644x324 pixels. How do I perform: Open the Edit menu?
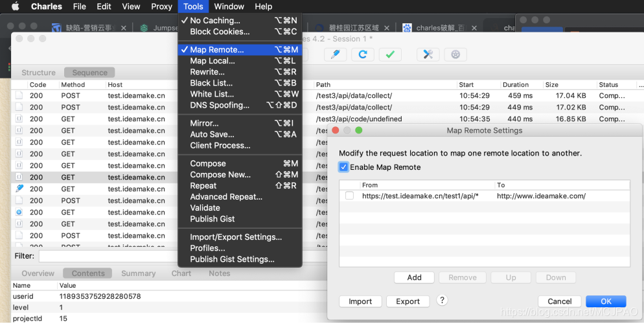coord(104,6)
